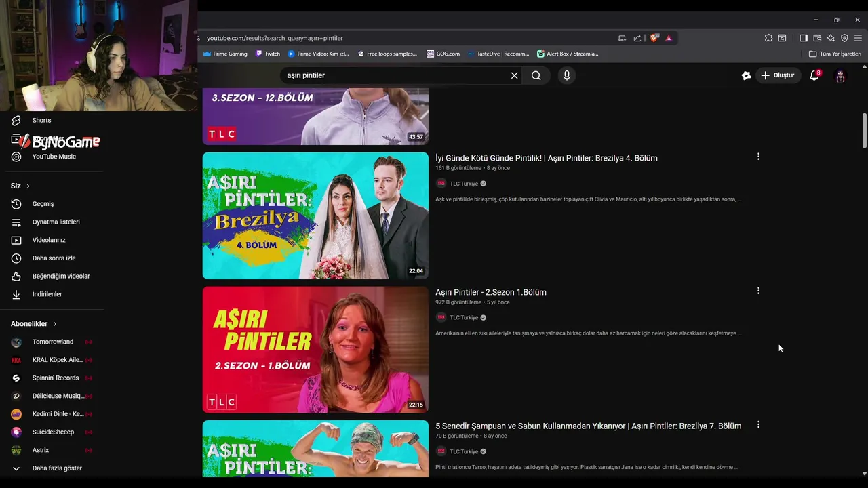Click the magnifier search button
The width and height of the screenshot is (868, 488).
click(x=536, y=75)
